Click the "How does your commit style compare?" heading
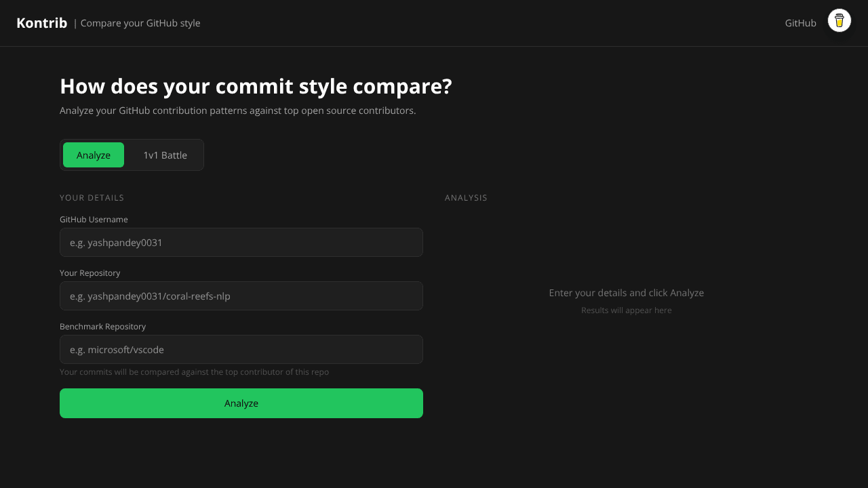 coord(256,87)
